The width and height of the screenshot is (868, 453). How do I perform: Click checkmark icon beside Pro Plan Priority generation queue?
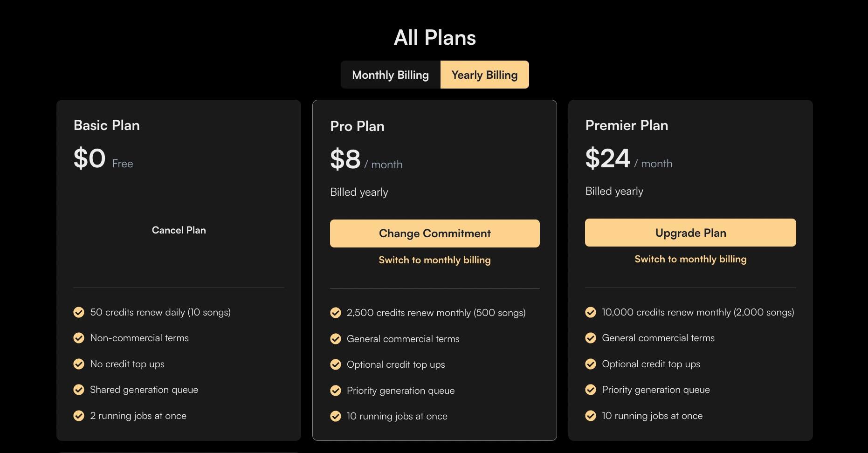pos(336,391)
